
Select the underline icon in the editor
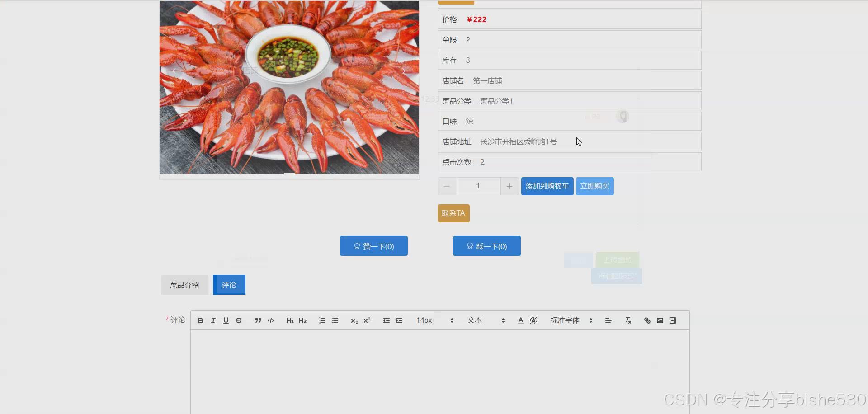226,320
